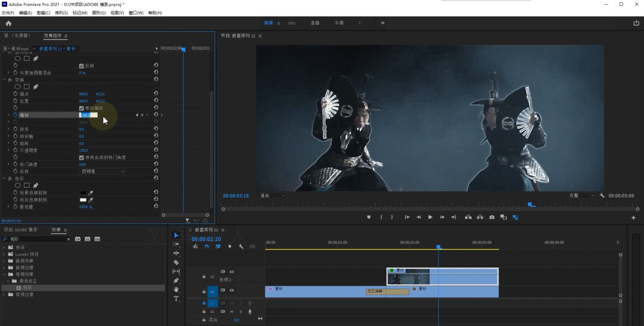The width and height of the screenshot is (644, 326).
Task: Select the Hand tool
Action: (176, 290)
